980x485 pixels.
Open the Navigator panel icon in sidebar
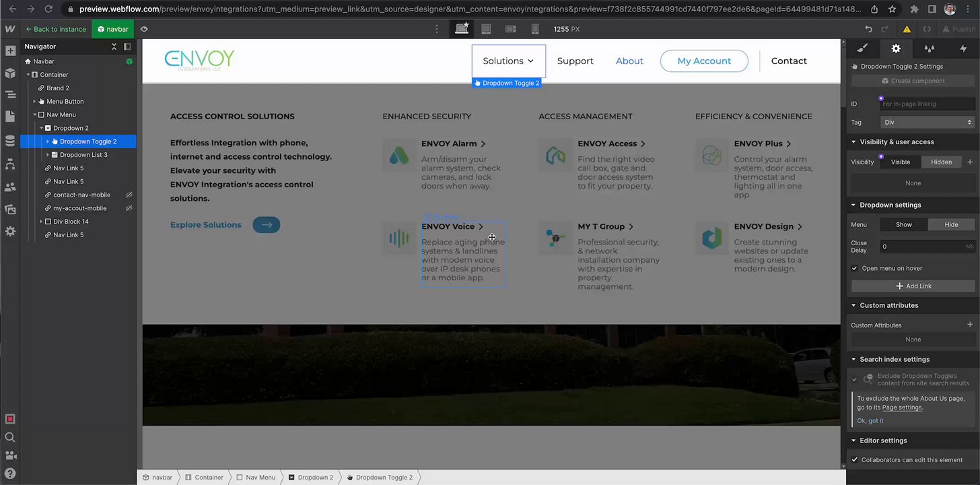pyautogui.click(x=10, y=95)
